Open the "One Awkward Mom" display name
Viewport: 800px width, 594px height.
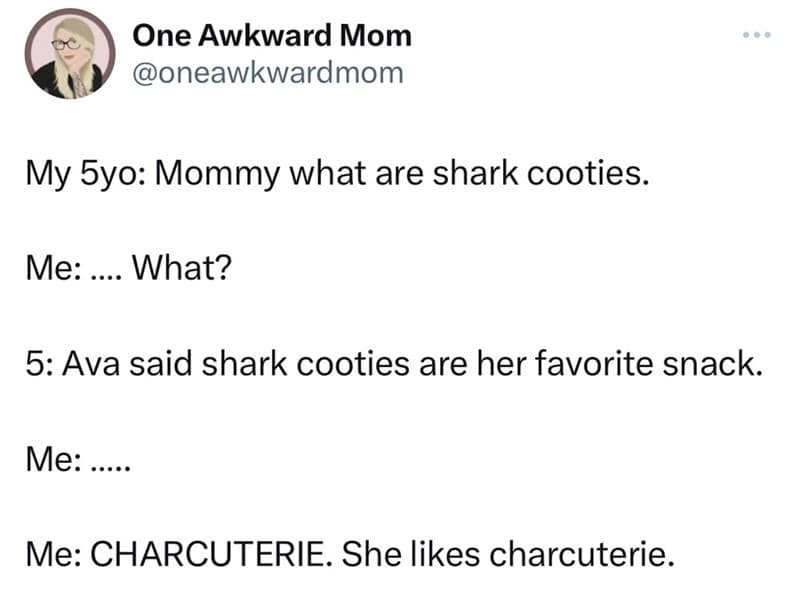(272, 36)
